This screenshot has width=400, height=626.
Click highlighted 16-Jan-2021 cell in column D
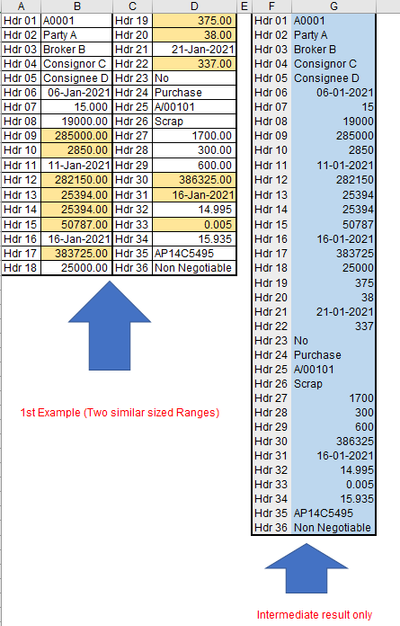coord(194,195)
